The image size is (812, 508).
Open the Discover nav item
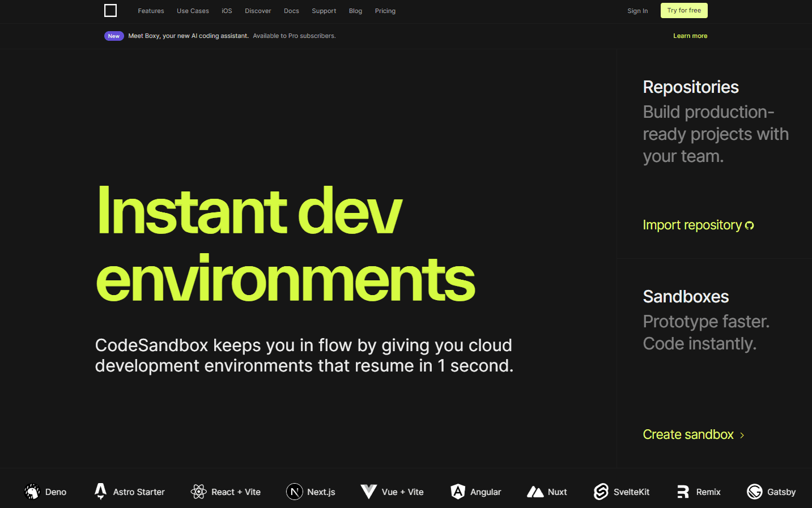(258, 11)
